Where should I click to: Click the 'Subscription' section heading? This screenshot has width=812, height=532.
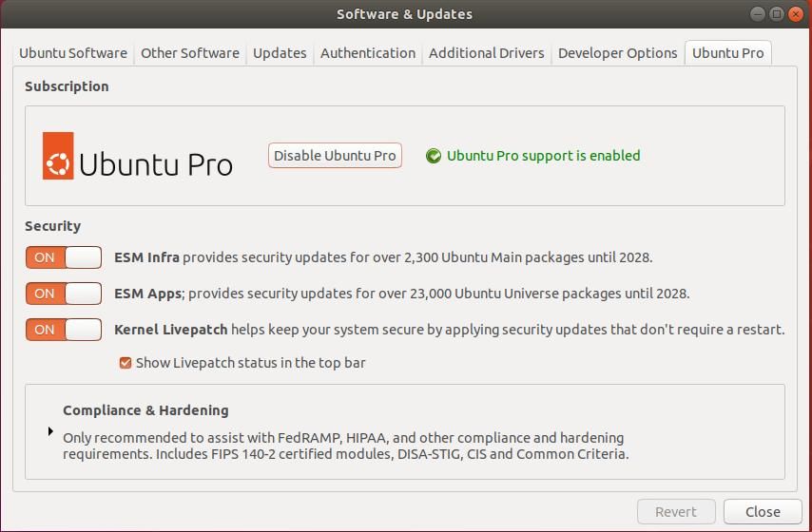(67, 86)
